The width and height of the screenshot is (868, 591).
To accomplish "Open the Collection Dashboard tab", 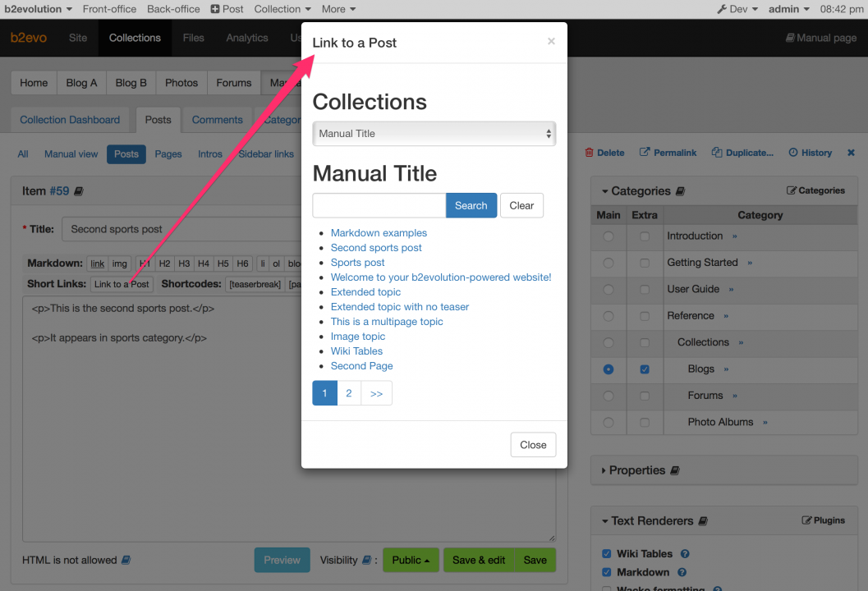I will point(70,120).
